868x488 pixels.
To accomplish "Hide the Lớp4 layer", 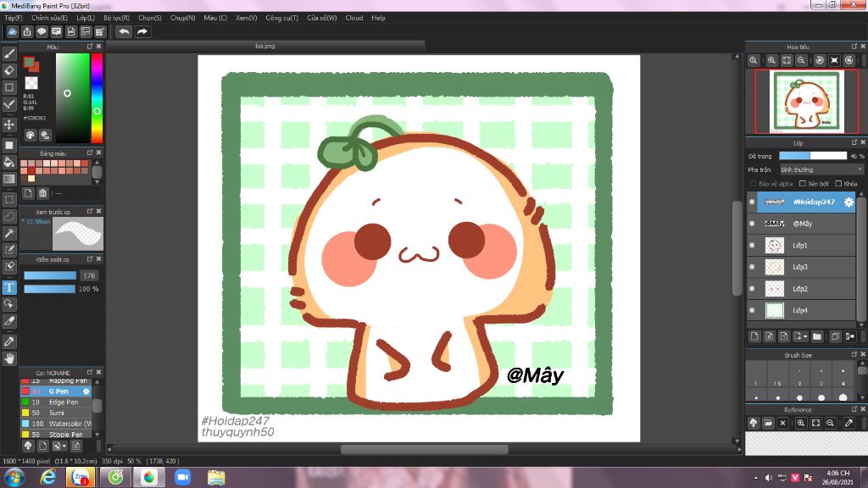I will click(752, 310).
